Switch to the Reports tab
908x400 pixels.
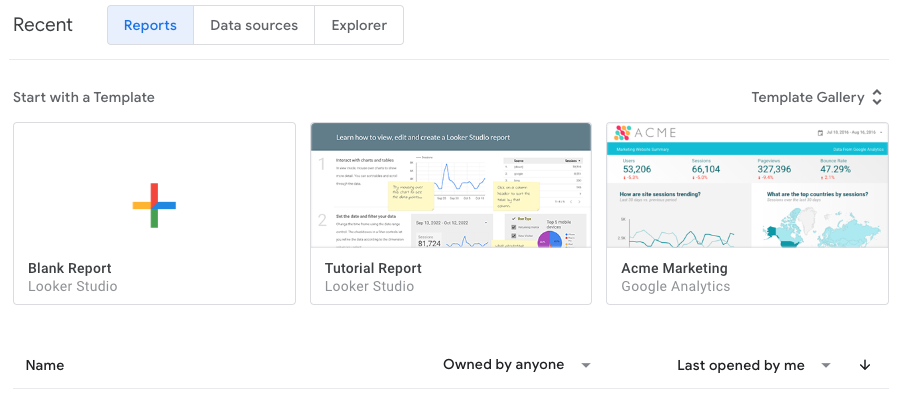[x=151, y=25]
